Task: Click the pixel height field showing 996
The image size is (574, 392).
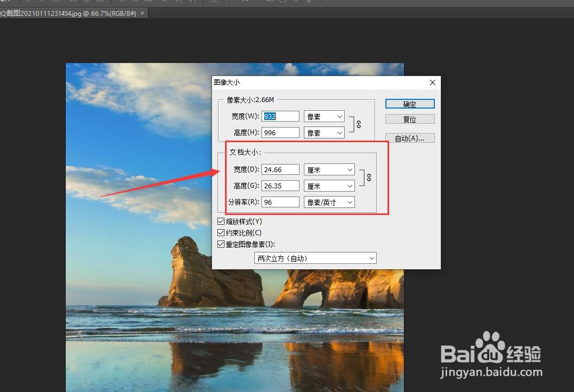Action: (x=280, y=132)
